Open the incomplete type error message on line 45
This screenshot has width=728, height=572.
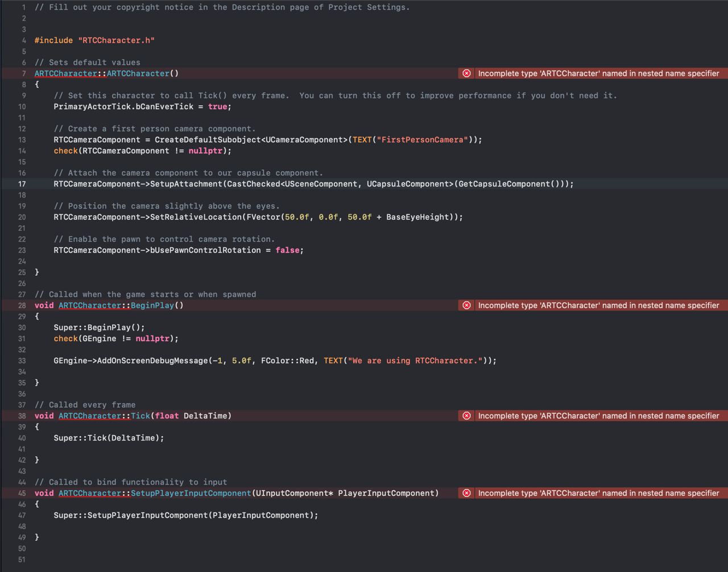tap(598, 493)
